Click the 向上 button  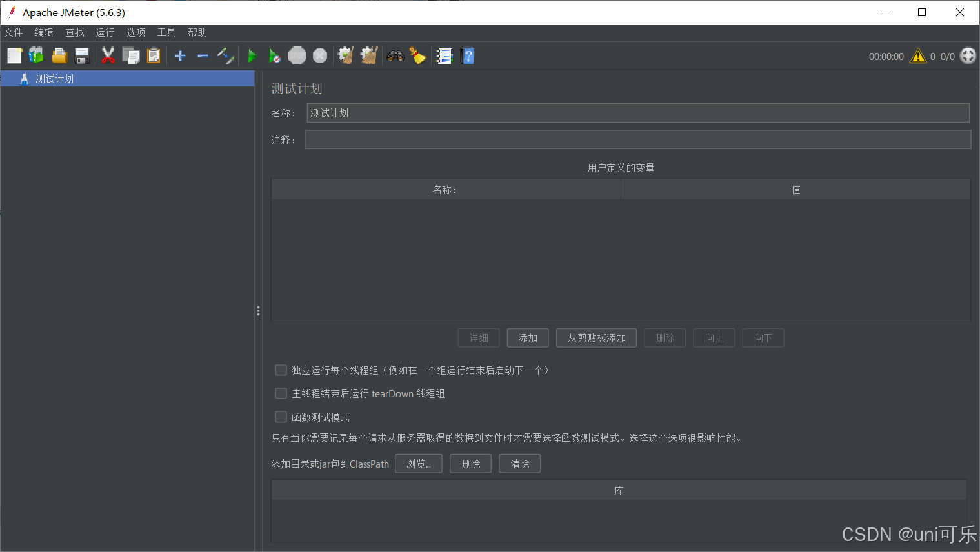point(714,338)
